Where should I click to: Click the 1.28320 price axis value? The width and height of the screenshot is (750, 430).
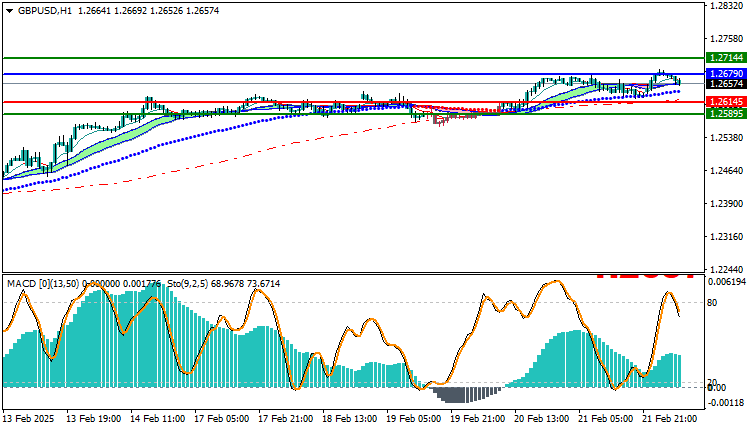click(x=727, y=6)
